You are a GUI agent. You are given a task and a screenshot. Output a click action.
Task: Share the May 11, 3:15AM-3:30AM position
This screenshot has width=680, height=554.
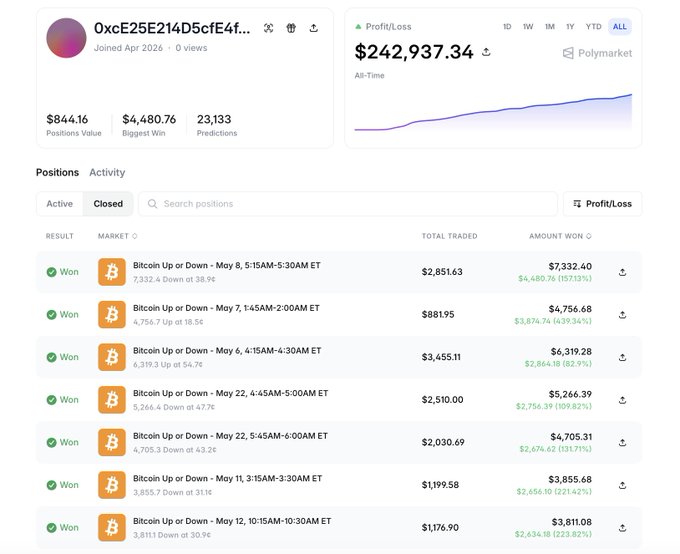click(622, 485)
